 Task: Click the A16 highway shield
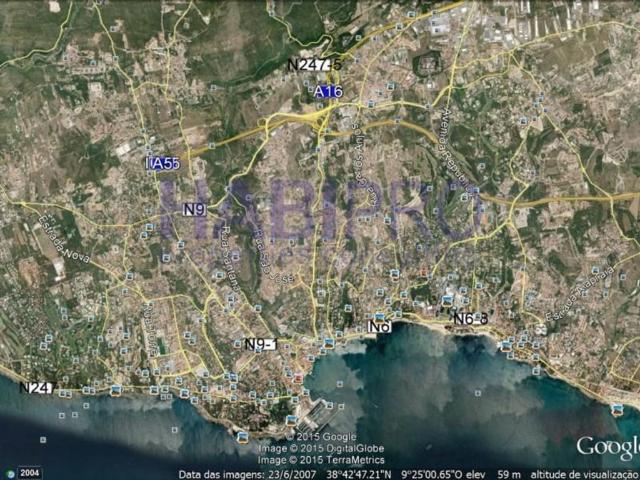tap(327, 92)
